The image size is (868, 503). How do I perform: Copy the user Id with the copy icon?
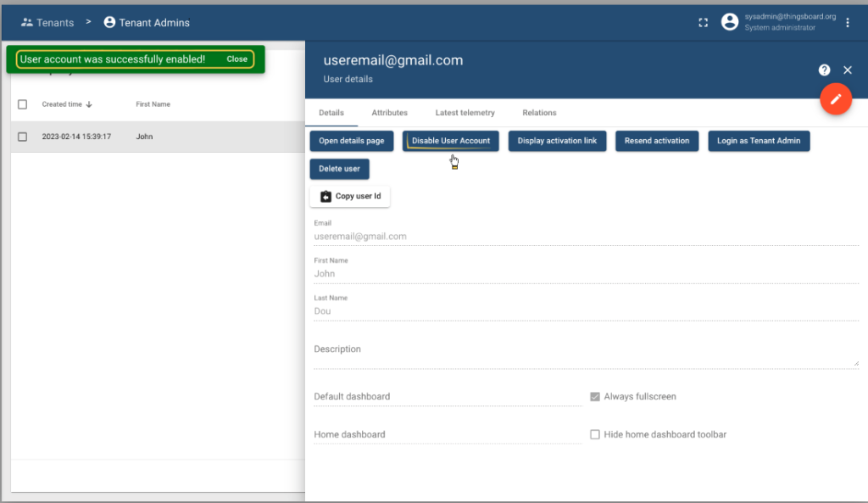[325, 196]
